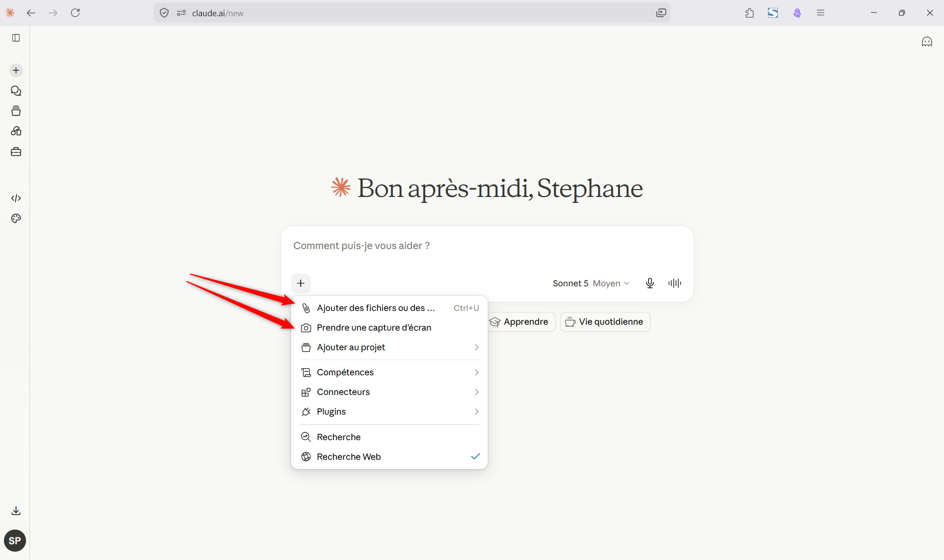
Task: Click the site permissions icon in address bar
Action: click(x=181, y=13)
